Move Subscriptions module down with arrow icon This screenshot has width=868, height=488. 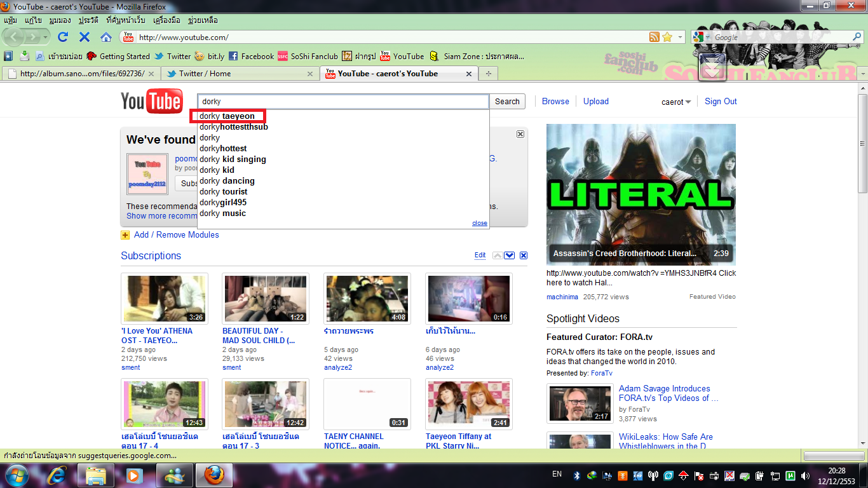[x=510, y=255]
